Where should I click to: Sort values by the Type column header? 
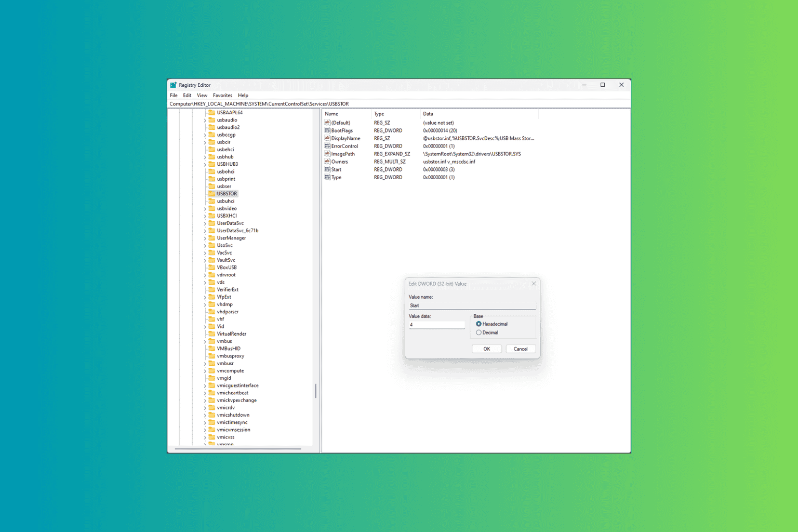396,114
